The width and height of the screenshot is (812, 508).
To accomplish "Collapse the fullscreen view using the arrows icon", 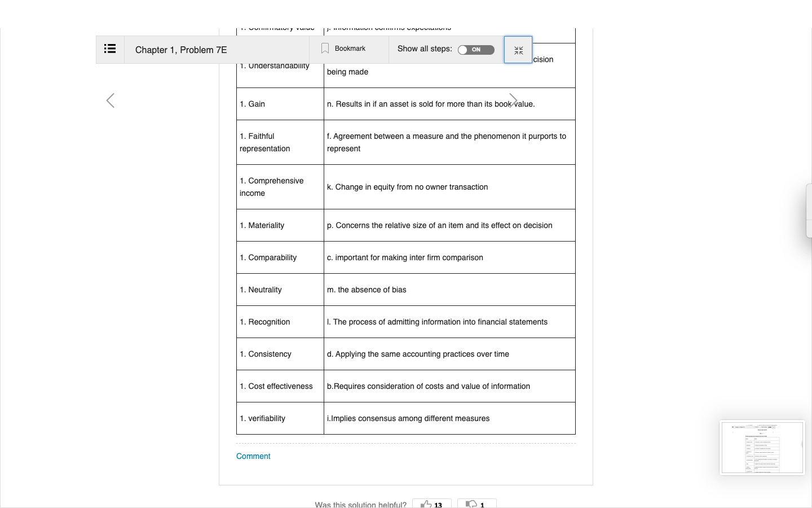I will pyautogui.click(x=518, y=50).
